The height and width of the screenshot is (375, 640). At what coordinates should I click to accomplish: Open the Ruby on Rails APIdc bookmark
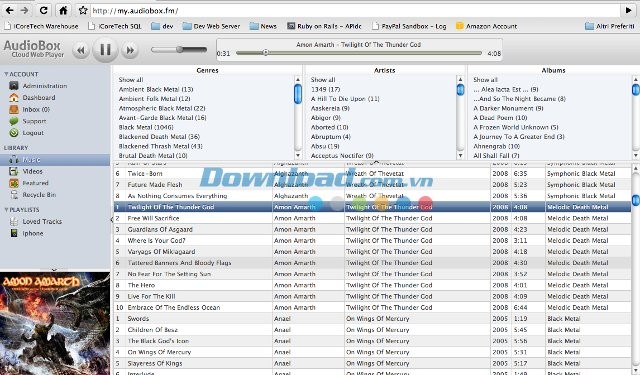tap(324, 26)
